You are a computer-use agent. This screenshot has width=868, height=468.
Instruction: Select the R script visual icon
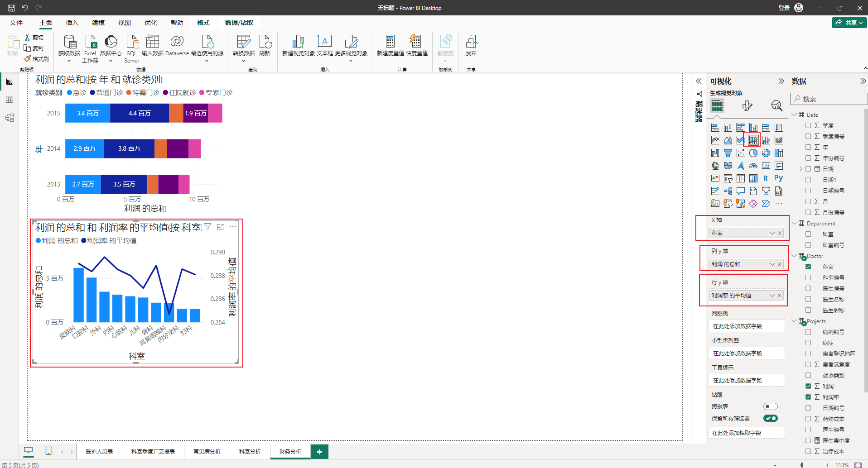click(766, 178)
